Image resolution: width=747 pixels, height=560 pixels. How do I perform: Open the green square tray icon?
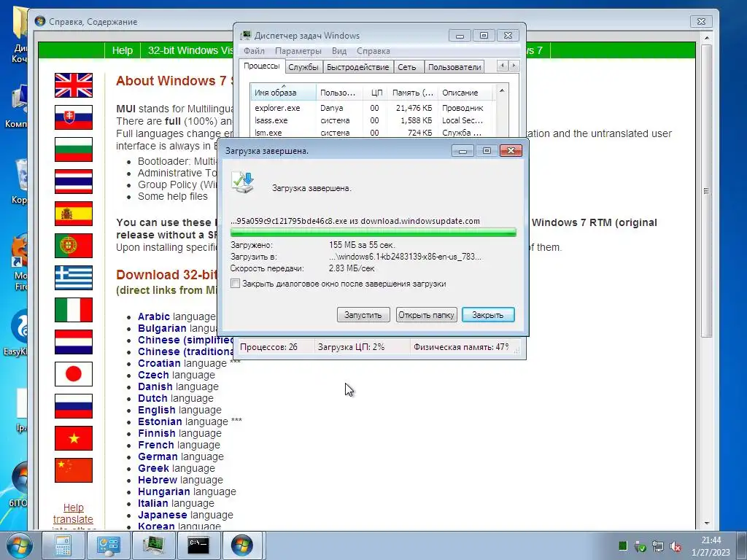click(623, 545)
